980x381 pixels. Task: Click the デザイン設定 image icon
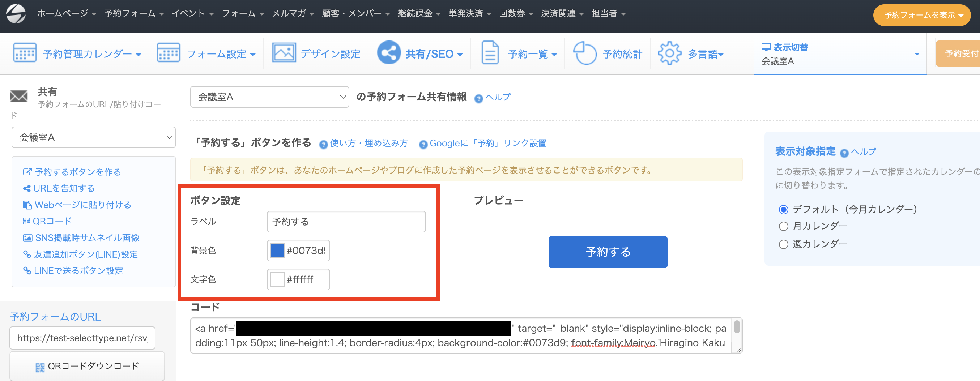[x=284, y=53]
